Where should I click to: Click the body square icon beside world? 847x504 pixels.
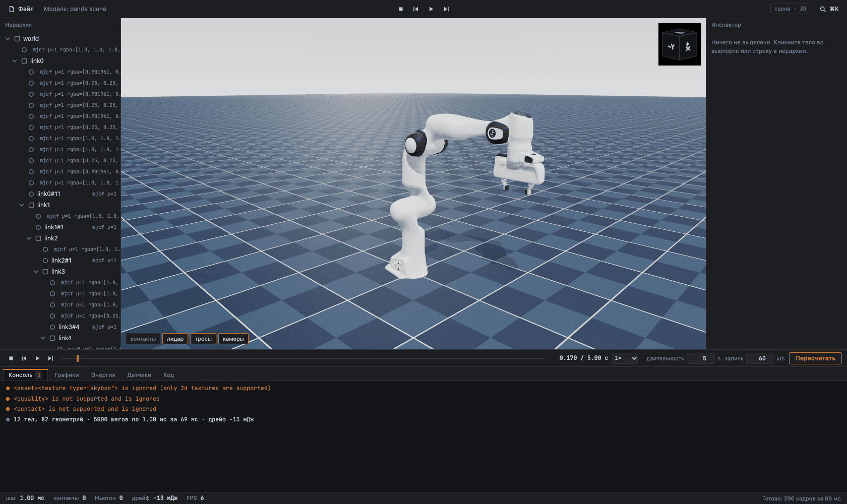17,39
